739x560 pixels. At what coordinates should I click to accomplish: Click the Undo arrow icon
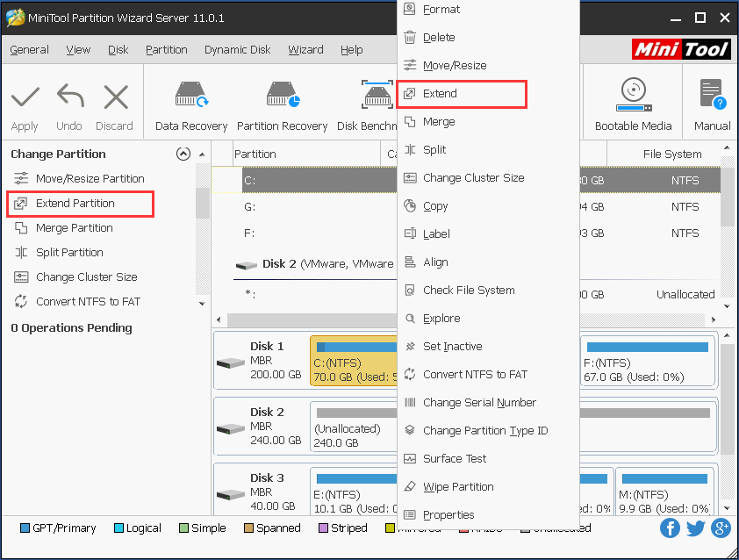pos(70,96)
